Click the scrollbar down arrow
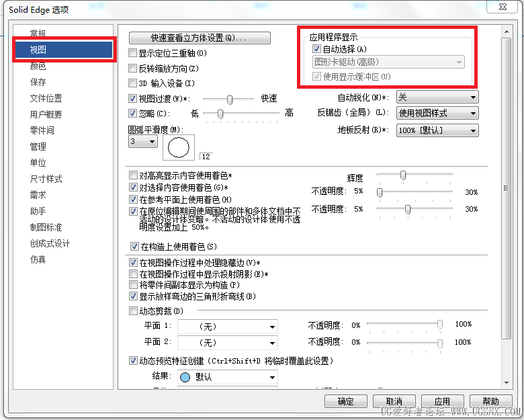 (x=507, y=383)
